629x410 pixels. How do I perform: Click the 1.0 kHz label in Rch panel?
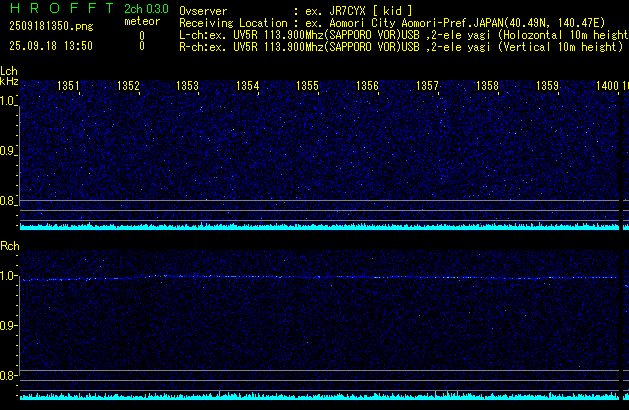tap(9, 276)
